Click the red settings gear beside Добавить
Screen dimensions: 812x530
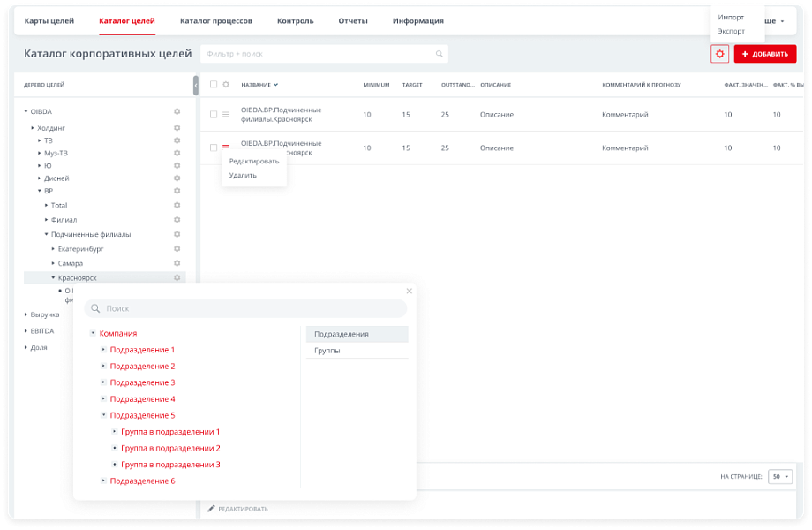[x=720, y=54]
